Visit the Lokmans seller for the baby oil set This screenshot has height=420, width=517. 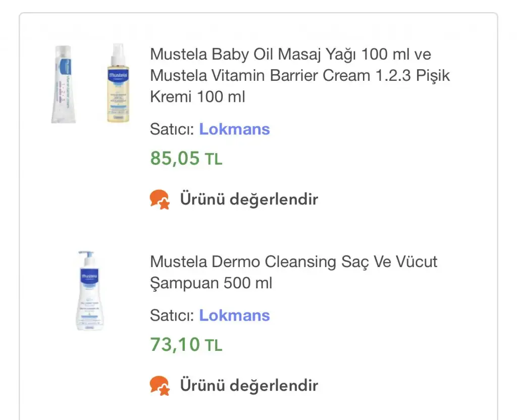click(x=234, y=129)
